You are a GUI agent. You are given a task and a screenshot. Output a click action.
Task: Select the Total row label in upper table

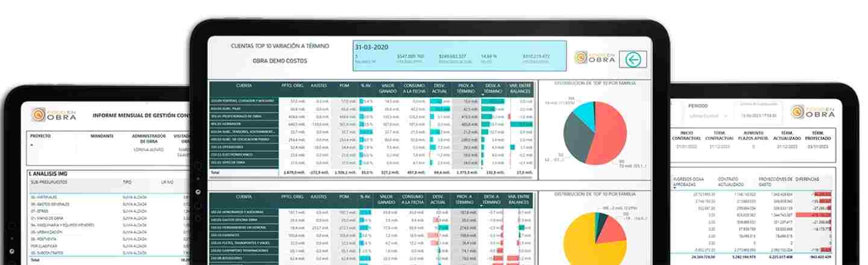pyautogui.click(x=215, y=172)
